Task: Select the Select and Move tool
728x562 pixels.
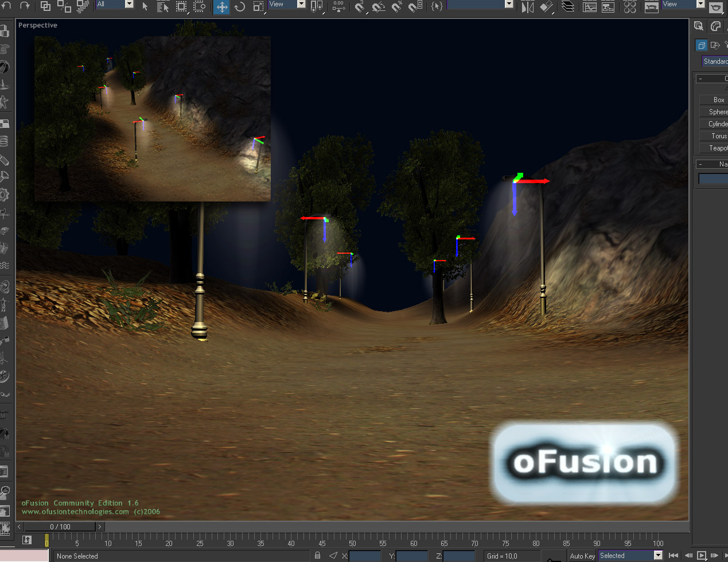Action: [222, 6]
